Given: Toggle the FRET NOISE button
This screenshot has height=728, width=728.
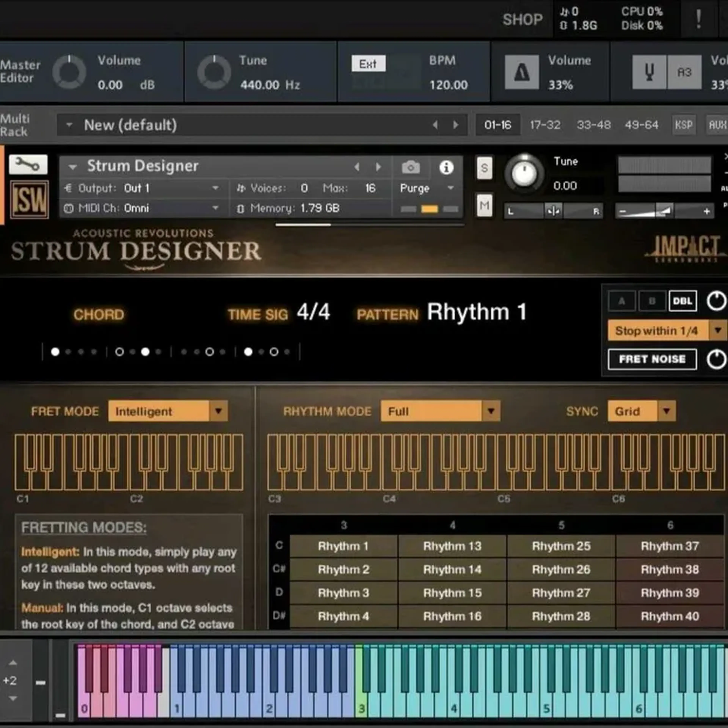Looking at the screenshot, I should point(652,359).
